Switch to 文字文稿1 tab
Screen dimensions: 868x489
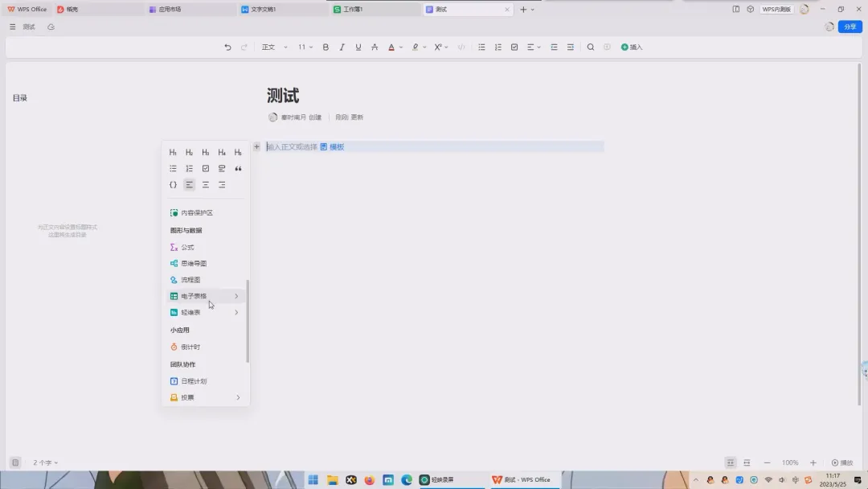[282, 10]
